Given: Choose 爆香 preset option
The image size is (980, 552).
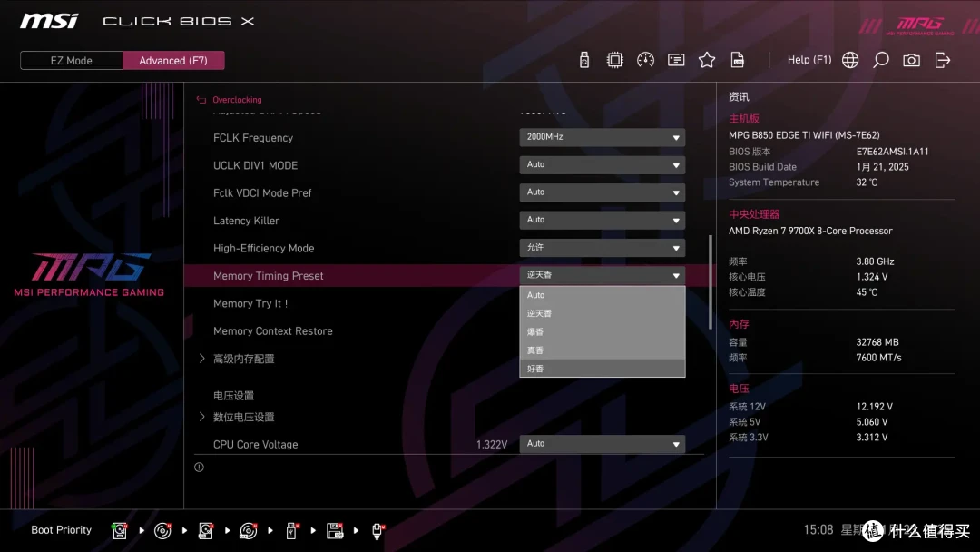Looking at the screenshot, I should coord(602,332).
